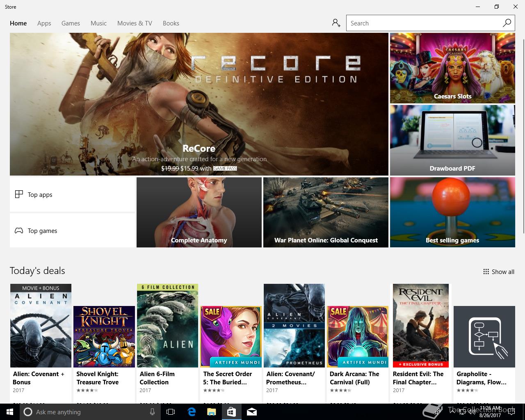
Task: Click Grapholite - Diagrams, Flow... title
Action: click(x=482, y=378)
